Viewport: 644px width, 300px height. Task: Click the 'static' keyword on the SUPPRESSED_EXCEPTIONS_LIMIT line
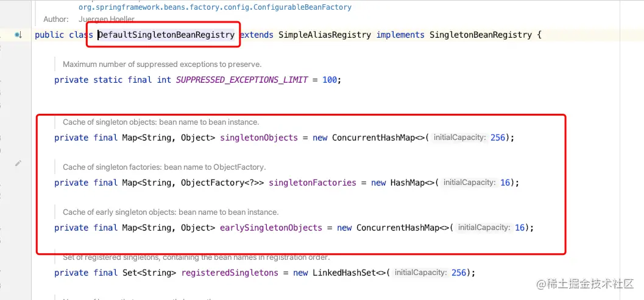108,80
